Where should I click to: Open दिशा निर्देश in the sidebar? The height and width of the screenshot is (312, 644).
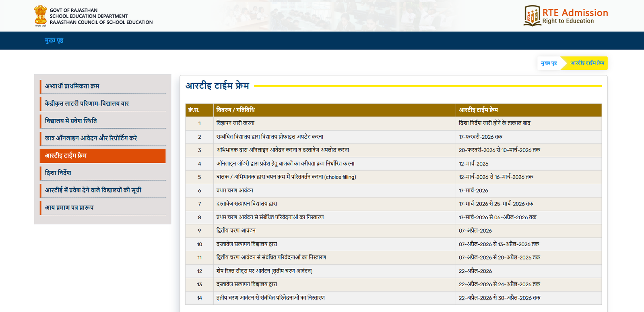pyautogui.click(x=103, y=173)
